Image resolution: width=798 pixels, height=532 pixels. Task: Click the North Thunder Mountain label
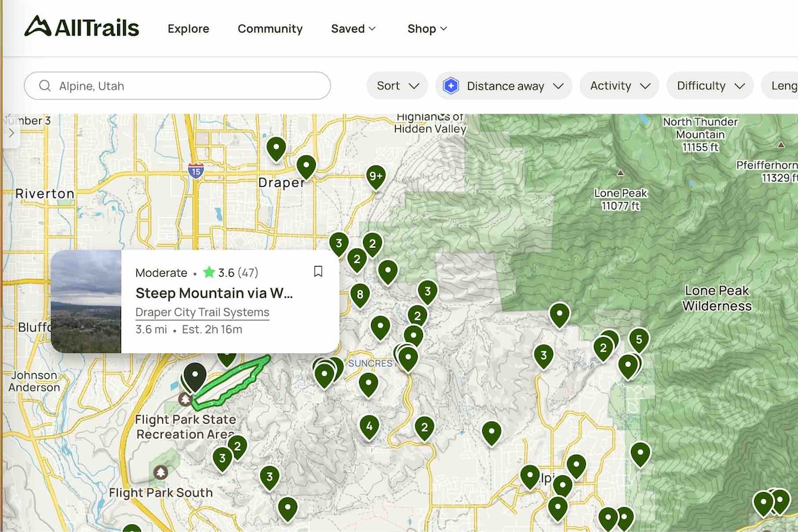pos(700,134)
